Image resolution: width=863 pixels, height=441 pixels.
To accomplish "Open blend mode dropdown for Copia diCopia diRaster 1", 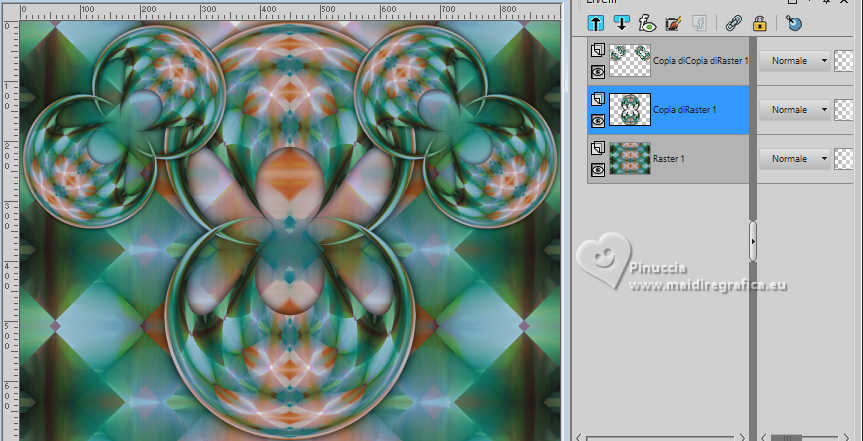I will click(x=795, y=61).
